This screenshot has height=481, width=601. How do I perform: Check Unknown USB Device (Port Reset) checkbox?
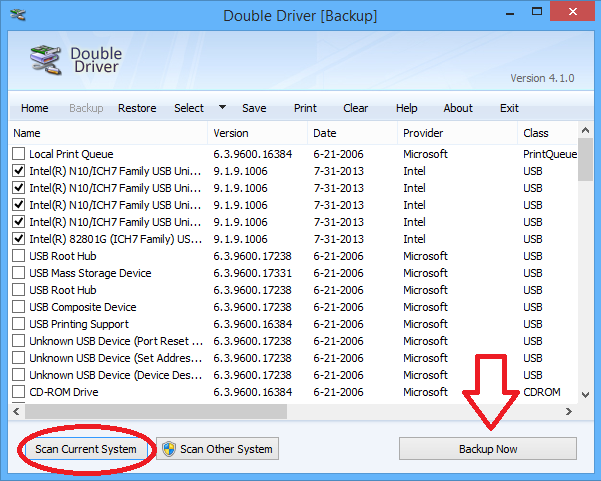pyautogui.click(x=18, y=341)
